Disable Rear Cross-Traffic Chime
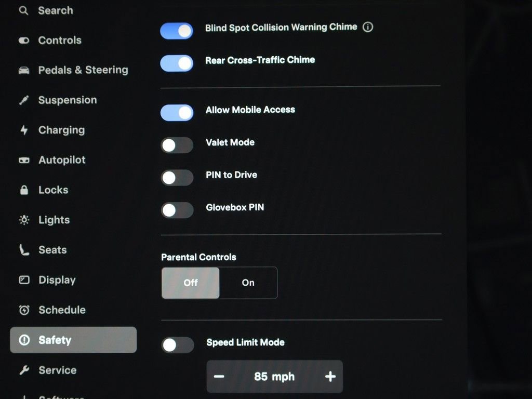The image size is (532, 399). [x=177, y=63]
